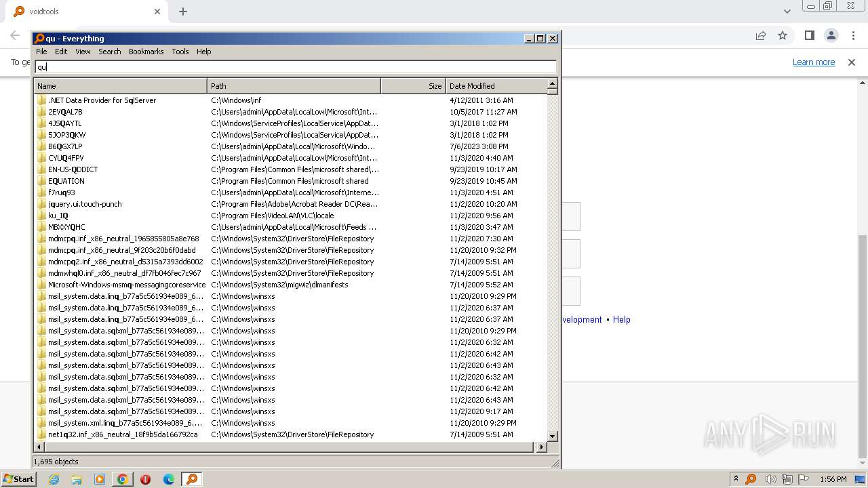
Task: Click path C:\Windows\System32\migwiz\dlmanifests
Action: point(279,285)
